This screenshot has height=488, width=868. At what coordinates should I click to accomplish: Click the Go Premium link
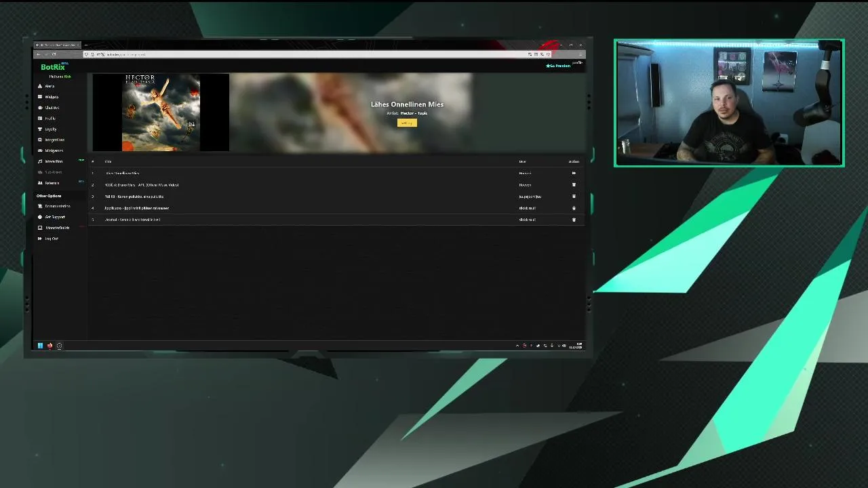point(558,66)
